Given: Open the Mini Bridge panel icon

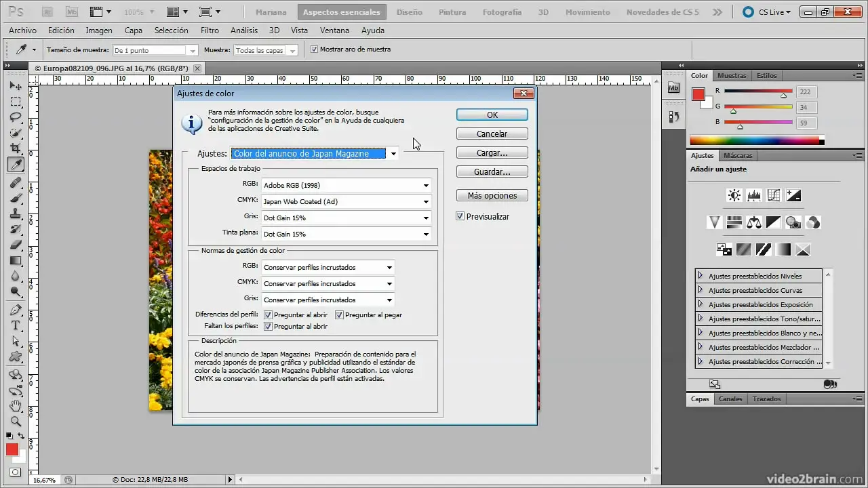Looking at the screenshot, I should 673,87.
